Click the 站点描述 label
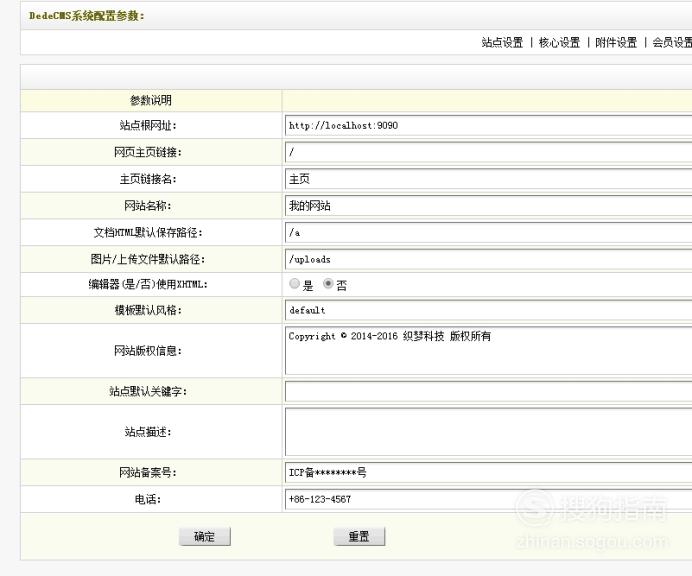The image size is (692, 576). pos(148,432)
